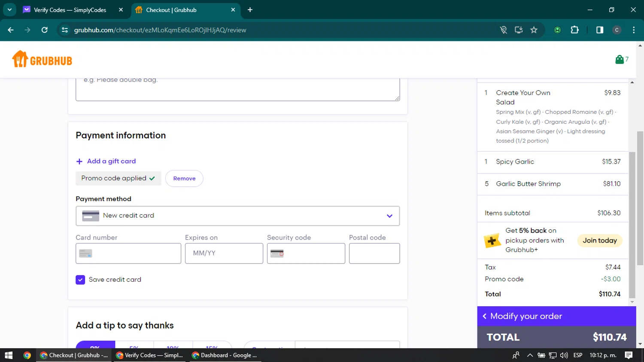Click the Postal code field
Viewport: 644px width, 362px height.
(x=374, y=253)
